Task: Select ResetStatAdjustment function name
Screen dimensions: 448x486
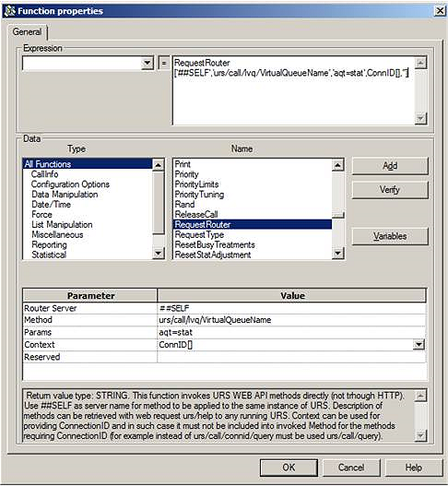Action: click(x=213, y=255)
